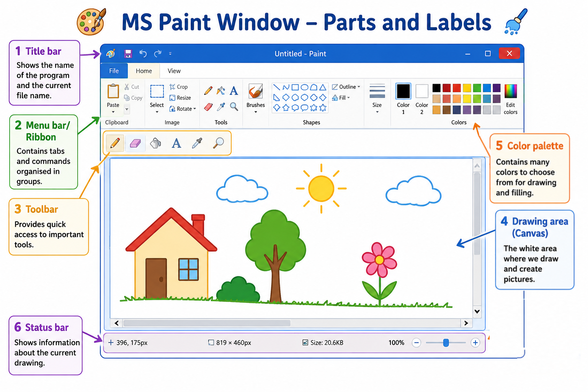Click the Size: 20.6KB status entry
Screen dimensions: 588x392
coord(323,343)
